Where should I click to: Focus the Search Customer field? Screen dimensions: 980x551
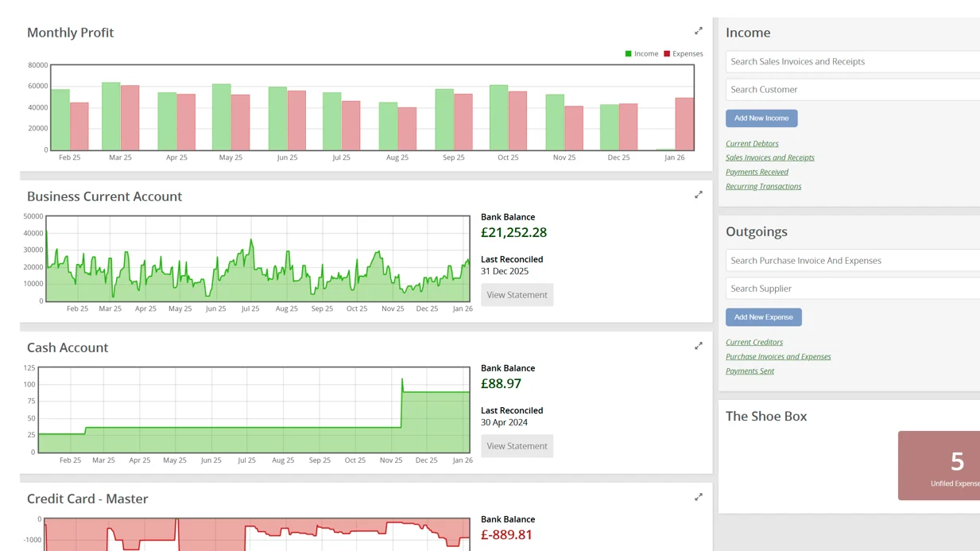852,90
